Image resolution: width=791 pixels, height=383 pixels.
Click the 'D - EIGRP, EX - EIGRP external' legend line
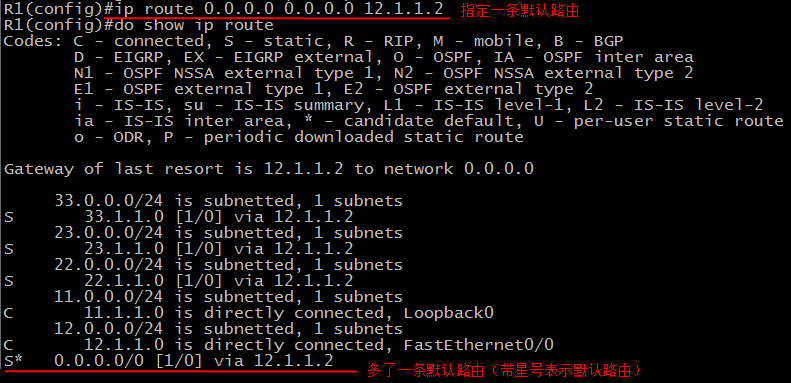click(383, 57)
